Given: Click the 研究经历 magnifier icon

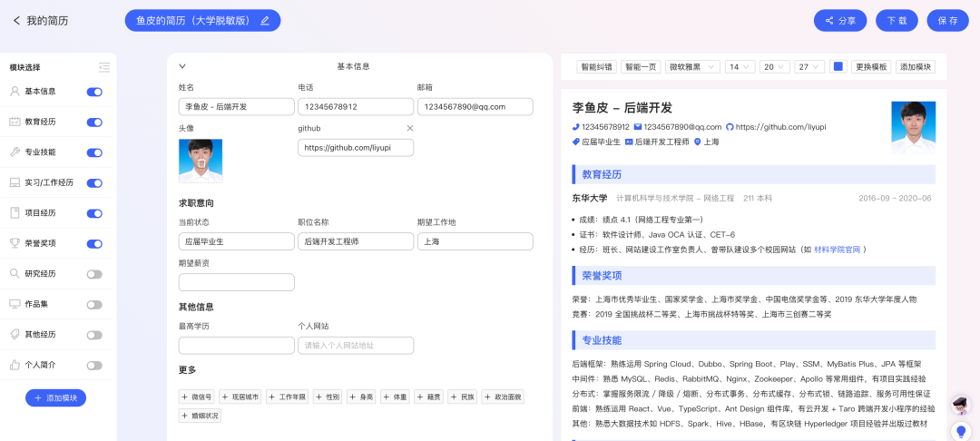Looking at the screenshot, I should pyautogui.click(x=15, y=274).
